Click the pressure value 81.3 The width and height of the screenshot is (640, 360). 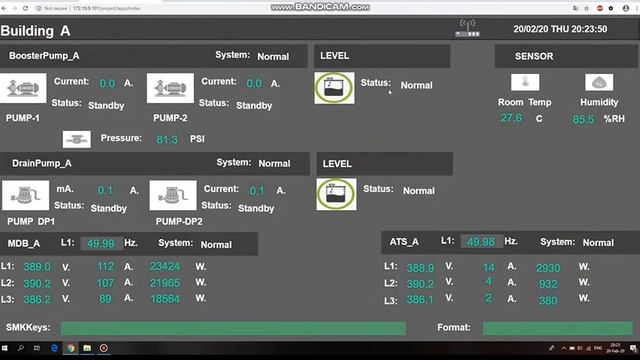(167, 140)
